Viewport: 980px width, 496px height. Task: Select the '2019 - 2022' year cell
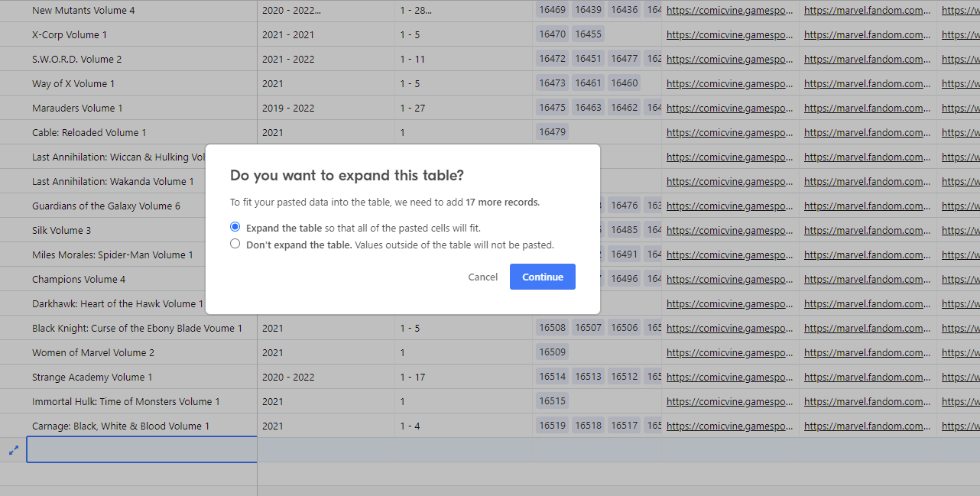pyautogui.click(x=290, y=107)
